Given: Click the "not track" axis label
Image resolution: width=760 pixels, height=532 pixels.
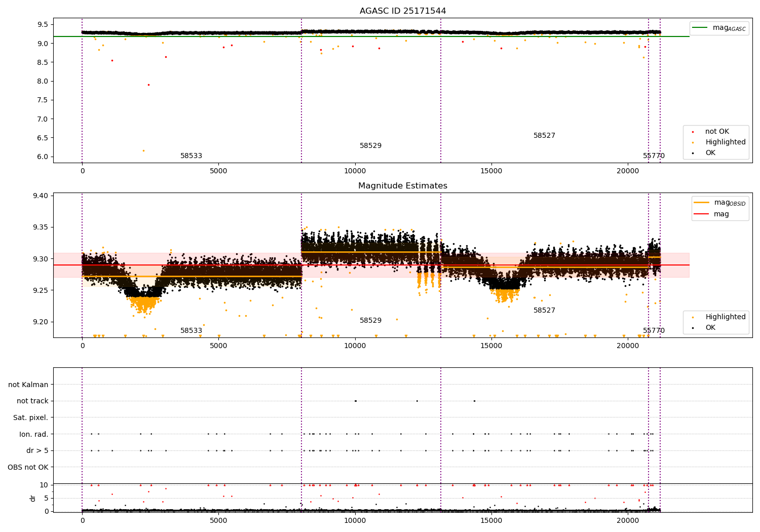Looking at the screenshot, I should click(x=32, y=401).
